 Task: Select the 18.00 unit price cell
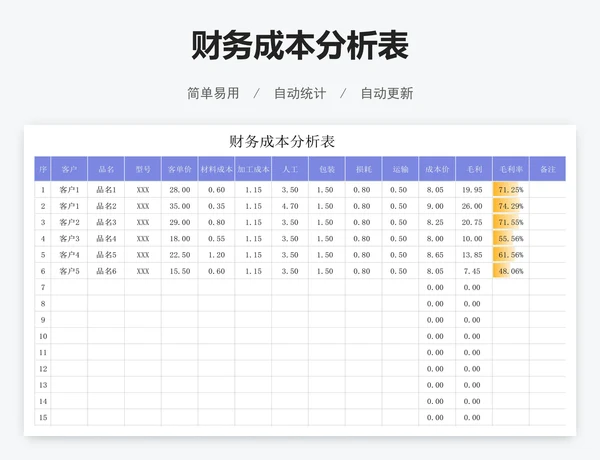[x=179, y=238]
